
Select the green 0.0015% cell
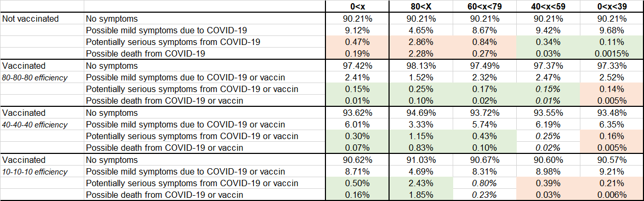click(610, 53)
